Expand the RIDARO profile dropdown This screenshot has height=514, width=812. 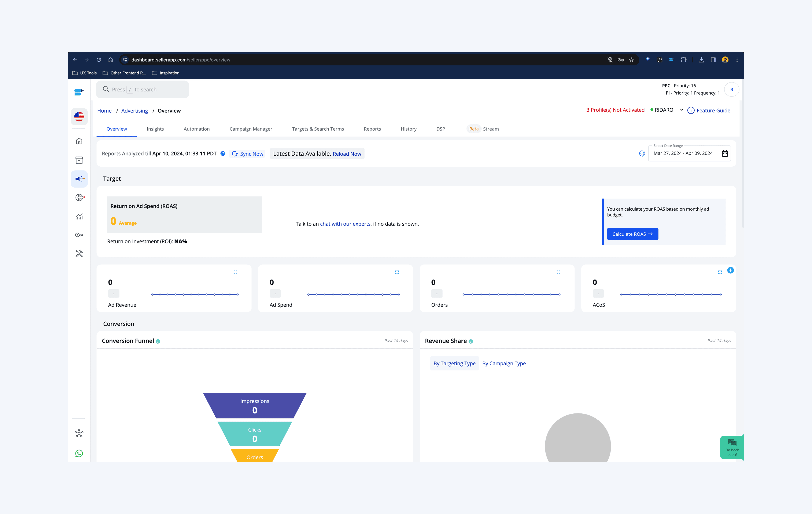682,110
